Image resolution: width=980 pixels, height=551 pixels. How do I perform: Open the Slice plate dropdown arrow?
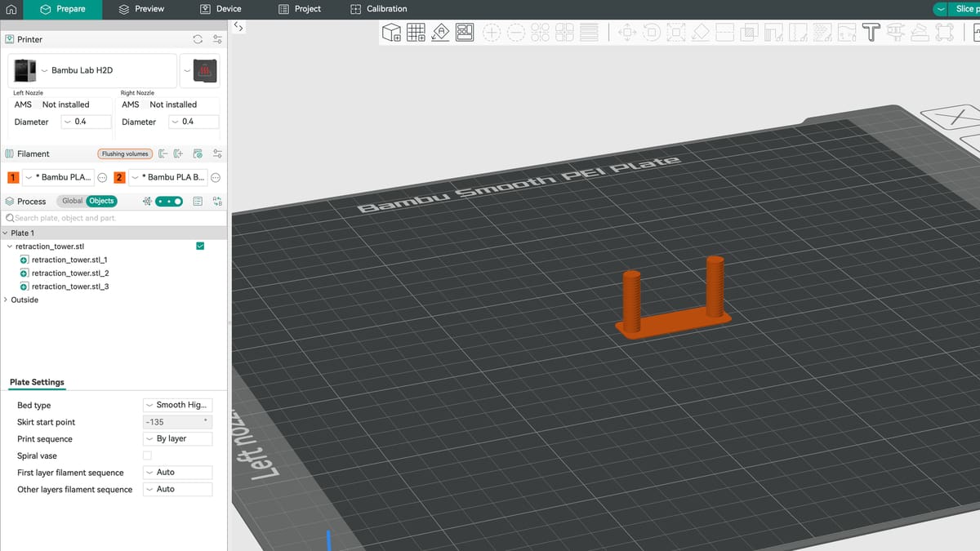(942, 9)
